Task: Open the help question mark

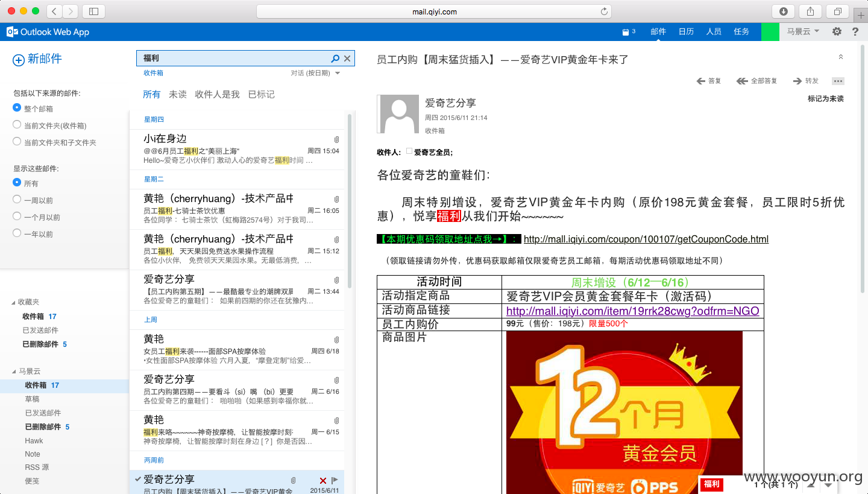Action: pyautogui.click(x=855, y=31)
